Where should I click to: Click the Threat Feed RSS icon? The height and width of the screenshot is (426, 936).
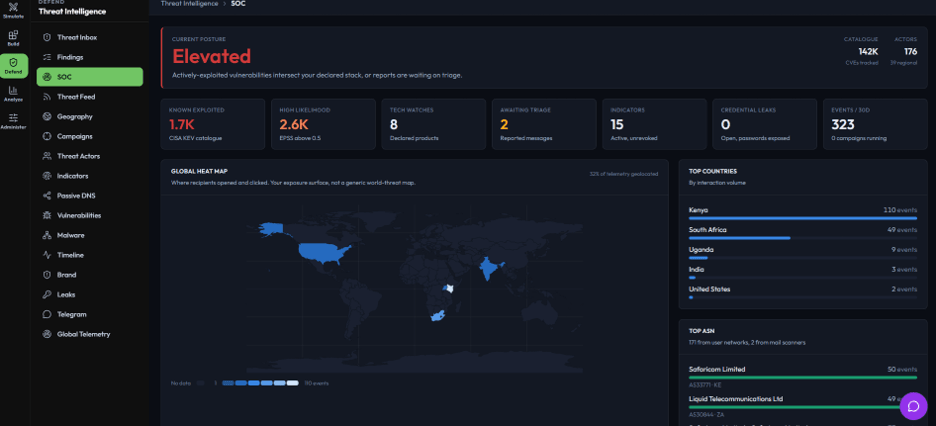[47, 97]
